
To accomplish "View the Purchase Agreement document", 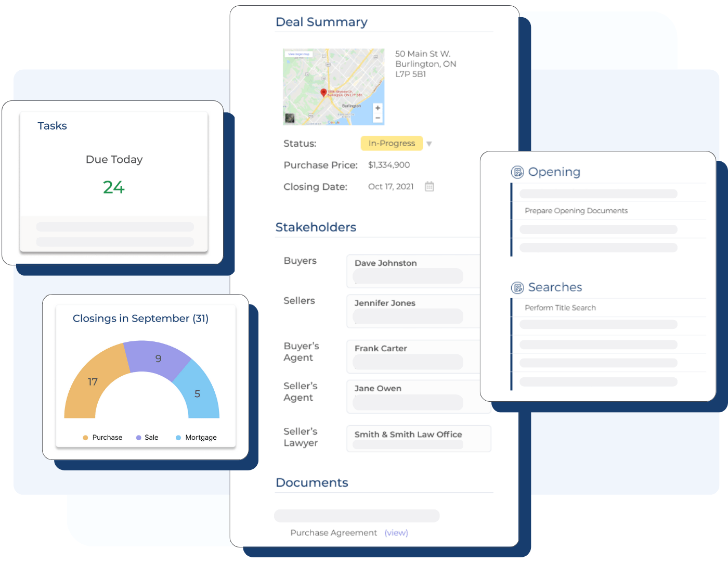I will 396,532.
